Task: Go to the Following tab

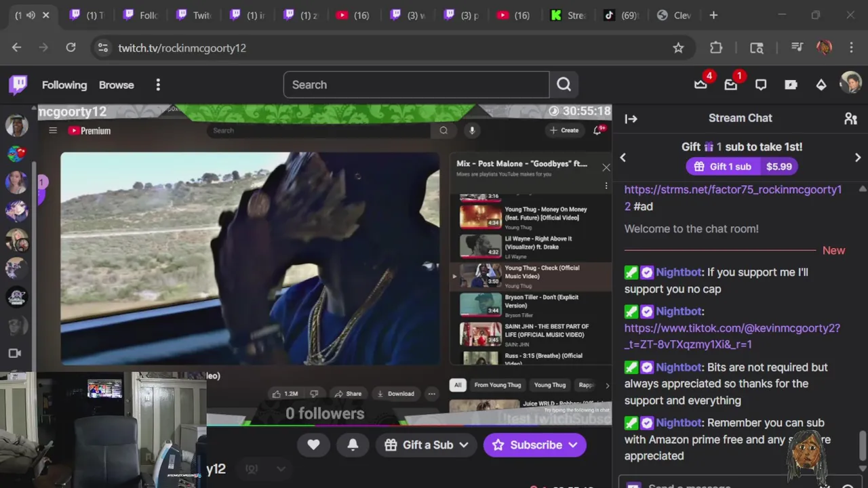Action: coord(64,85)
